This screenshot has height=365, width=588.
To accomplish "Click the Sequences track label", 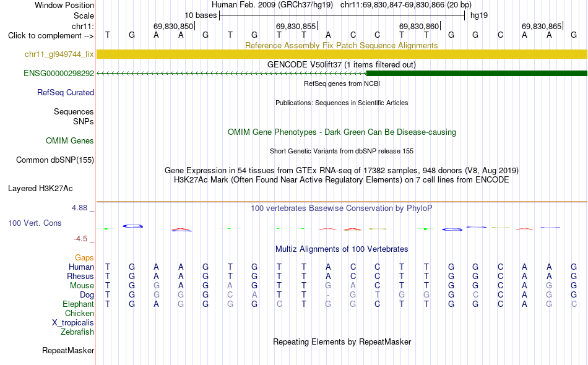I will (74, 112).
